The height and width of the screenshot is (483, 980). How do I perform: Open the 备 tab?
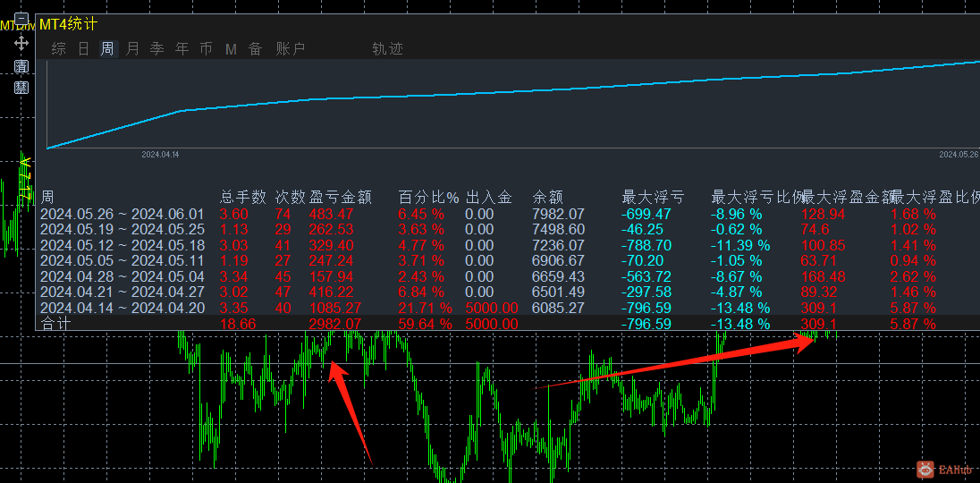(256, 48)
